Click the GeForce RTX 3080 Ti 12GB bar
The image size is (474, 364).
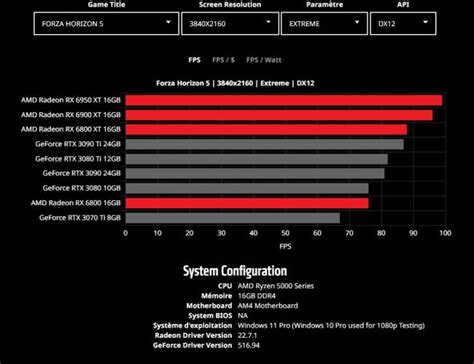(x=257, y=159)
